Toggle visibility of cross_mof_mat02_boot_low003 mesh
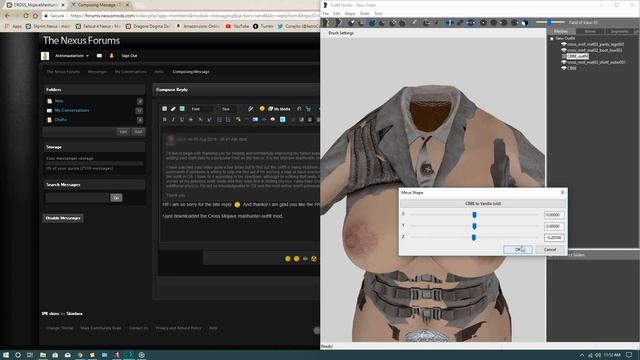Viewport: 640px width, 360px height. pos(564,50)
